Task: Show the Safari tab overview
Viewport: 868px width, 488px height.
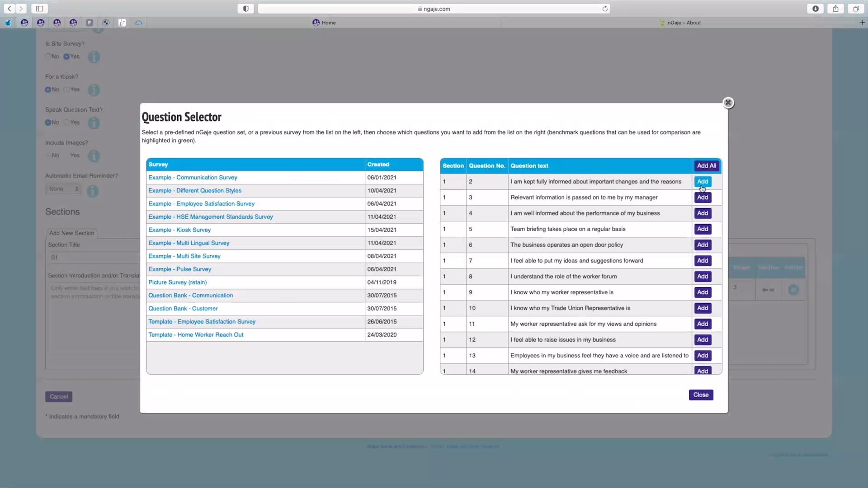Action: tap(856, 9)
